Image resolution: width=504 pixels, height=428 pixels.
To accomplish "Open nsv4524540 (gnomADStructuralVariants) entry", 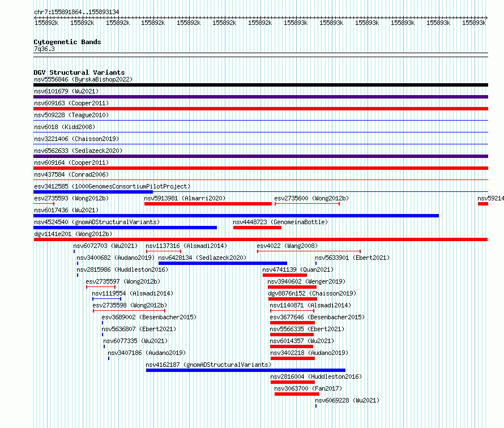I will [97, 222].
